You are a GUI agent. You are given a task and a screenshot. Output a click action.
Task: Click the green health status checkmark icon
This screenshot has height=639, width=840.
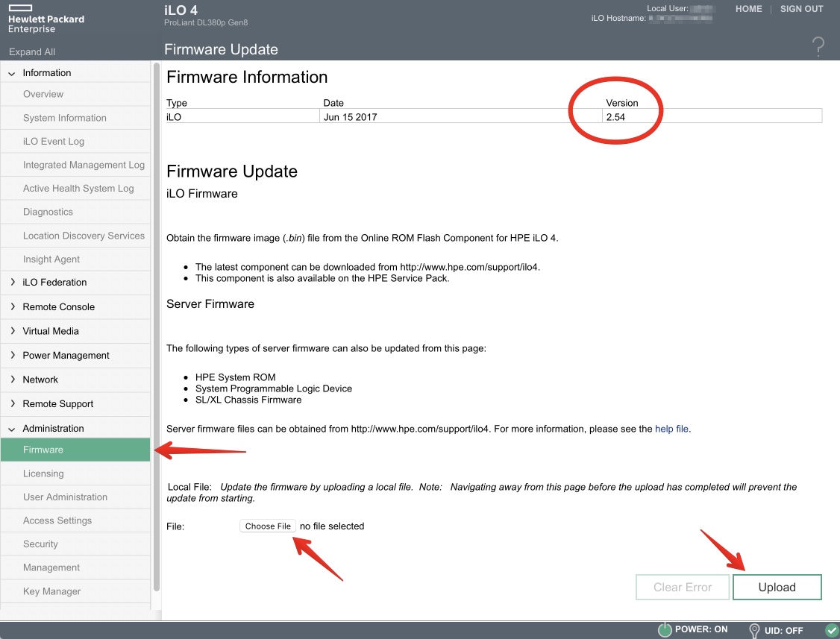point(832,630)
